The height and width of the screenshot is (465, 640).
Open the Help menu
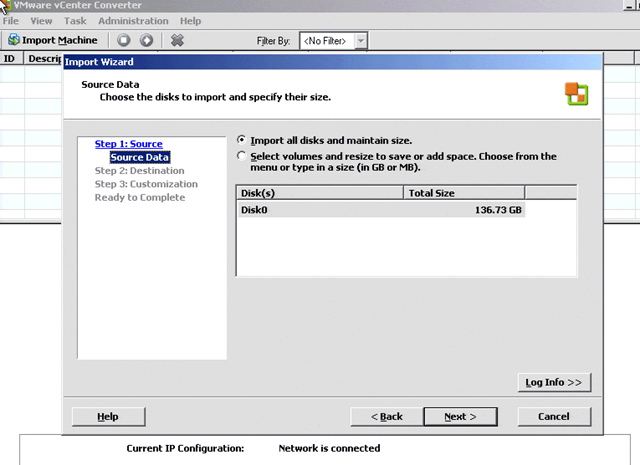coord(191,21)
